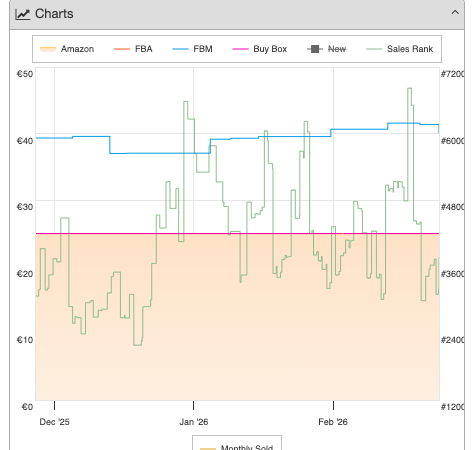The width and height of the screenshot is (474, 450).
Task: Click the FBA orange legend line
Action: (x=122, y=49)
